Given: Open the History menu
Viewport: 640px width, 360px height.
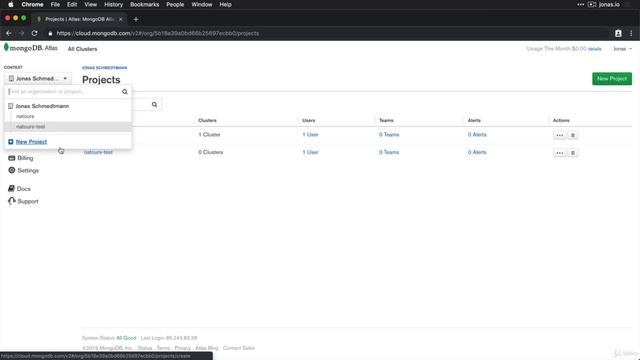Looking at the screenshot, I should (x=113, y=4).
